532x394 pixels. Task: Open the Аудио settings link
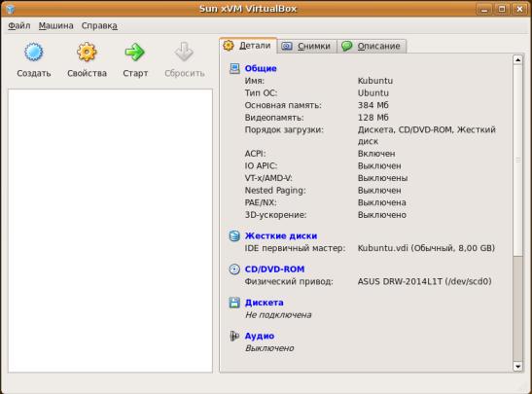(x=260, y=336)
